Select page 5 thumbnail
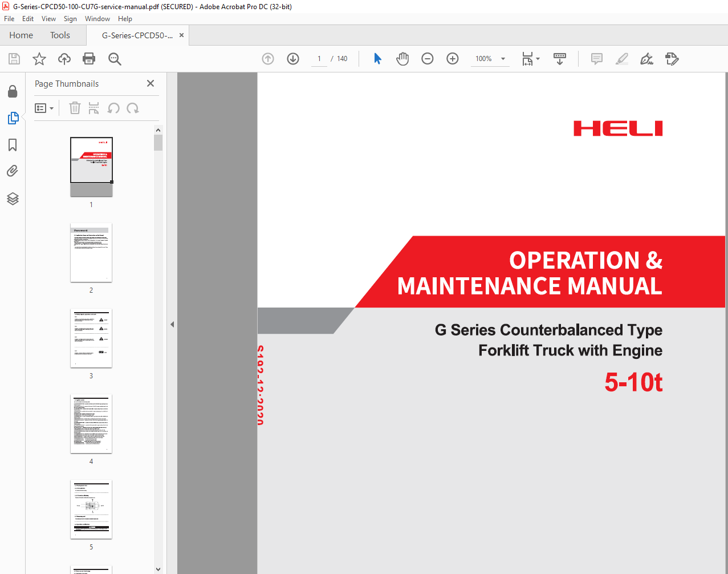The height and width of the screenshot is (574, 728). click(91, 510)
